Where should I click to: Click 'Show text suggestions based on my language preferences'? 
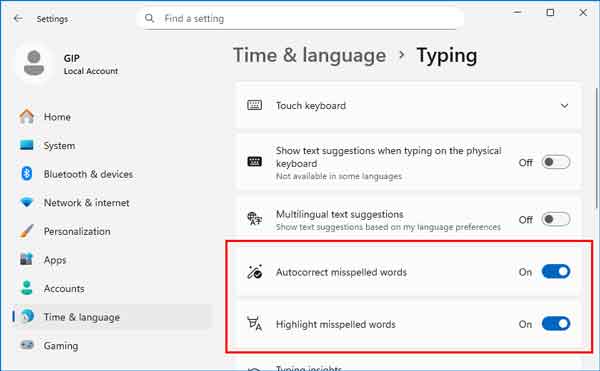click(x=388, y=227)
